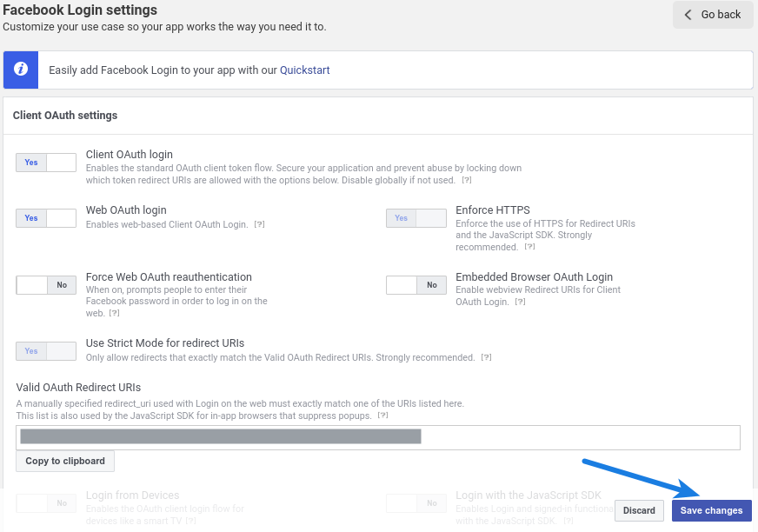
Task: Enable Embedded Browser OAuth Login
Action: click(x=416, y=285)
